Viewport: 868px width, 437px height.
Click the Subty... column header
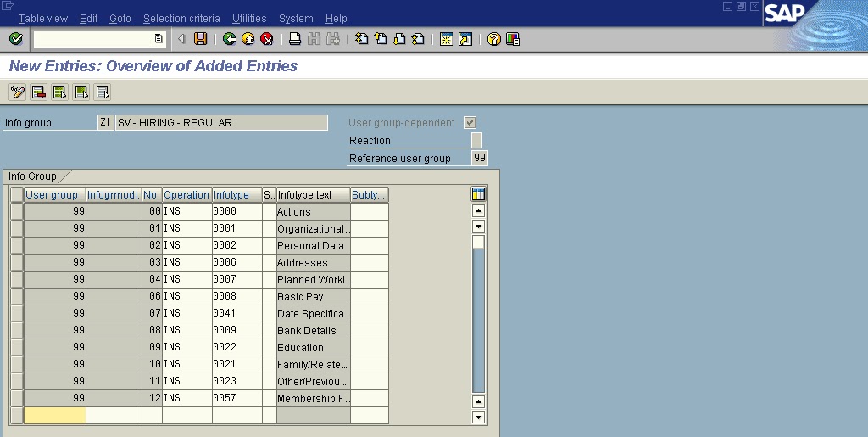[x=370, y=195]
